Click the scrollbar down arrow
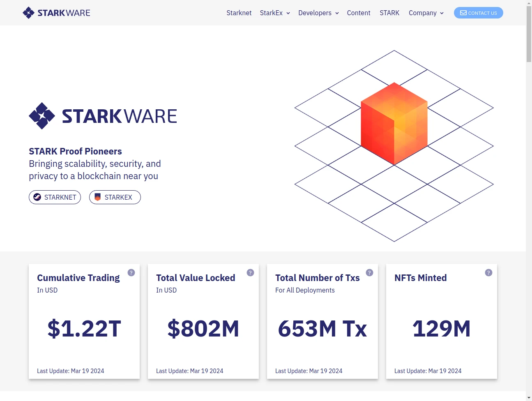532x401 pixels. click(x=529, y=398)
